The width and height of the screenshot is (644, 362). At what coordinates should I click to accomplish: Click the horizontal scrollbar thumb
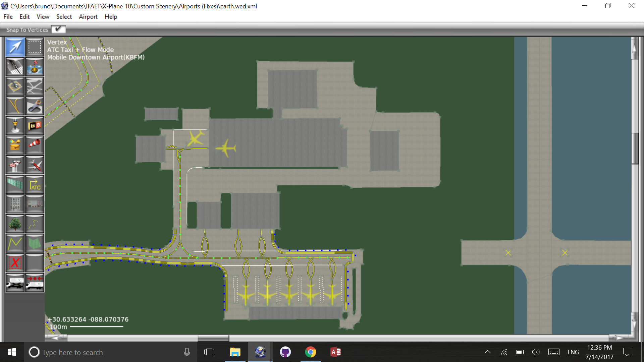pyautogui.click(x=213, y=338)
